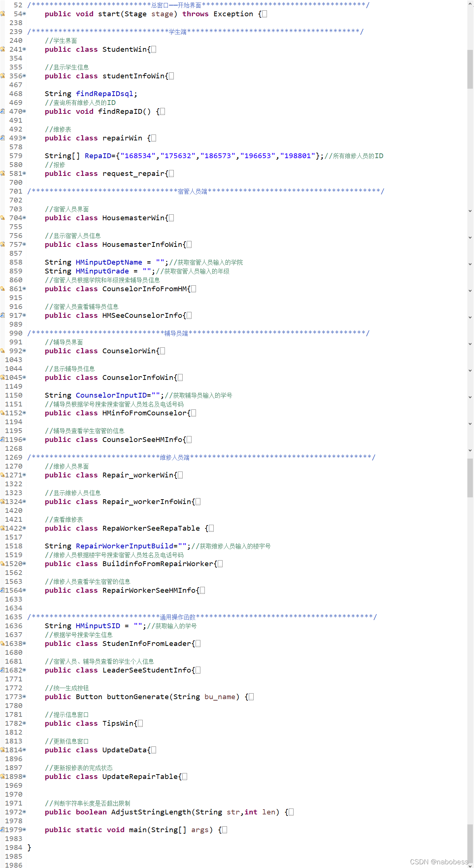Click the scrollbar thumb beside line 356
Screen dimensions: 474x868
pyautogui.click(x=470, y=69)
